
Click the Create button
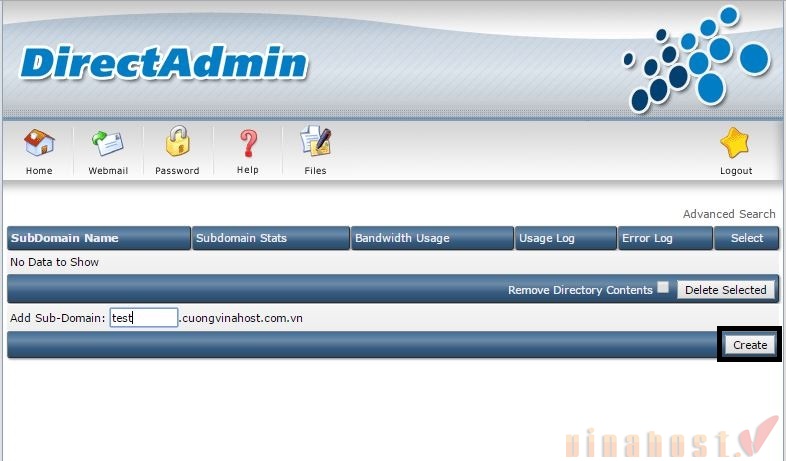pyautogui.click(x=750, y=345)
